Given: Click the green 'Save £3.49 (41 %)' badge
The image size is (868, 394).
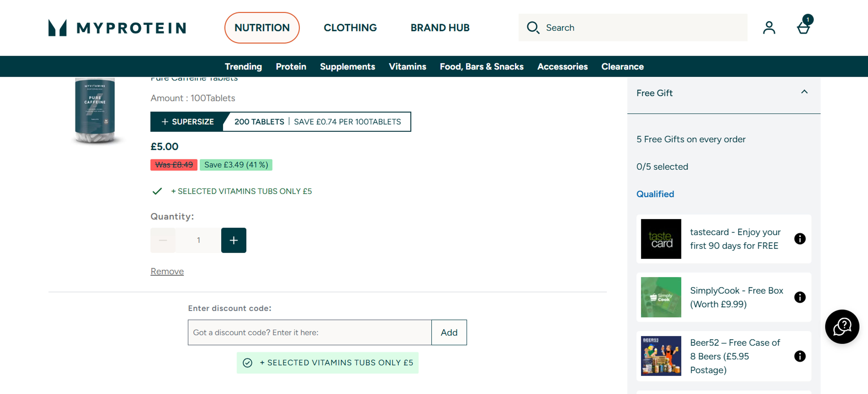Looking at the screenshot, I should [x=236, y=164].
